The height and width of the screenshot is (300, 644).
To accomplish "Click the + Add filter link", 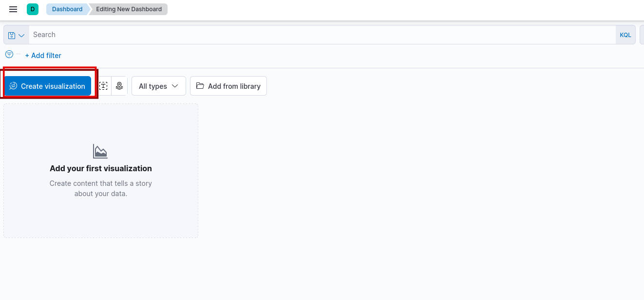I will 43,56.
